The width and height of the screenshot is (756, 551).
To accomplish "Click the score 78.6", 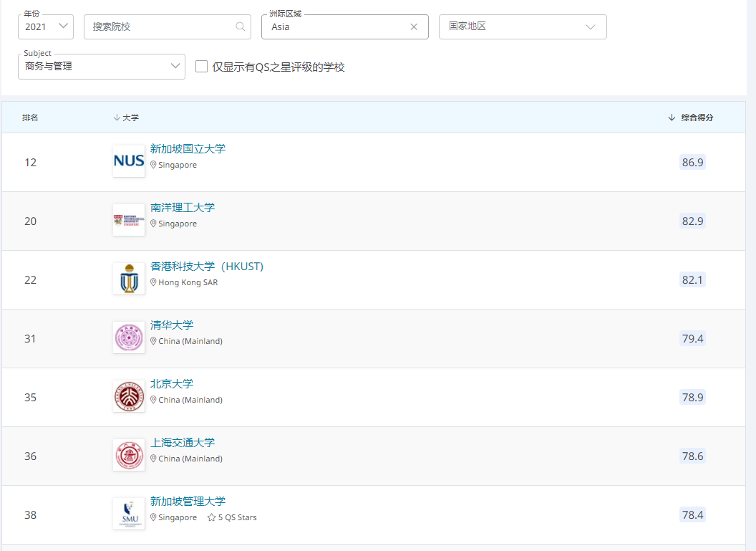I will [692, 456].
